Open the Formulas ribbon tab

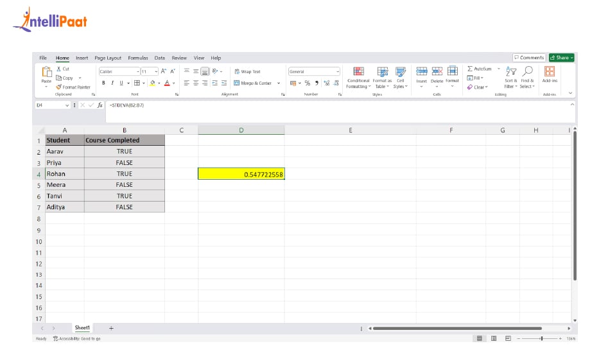137,58
